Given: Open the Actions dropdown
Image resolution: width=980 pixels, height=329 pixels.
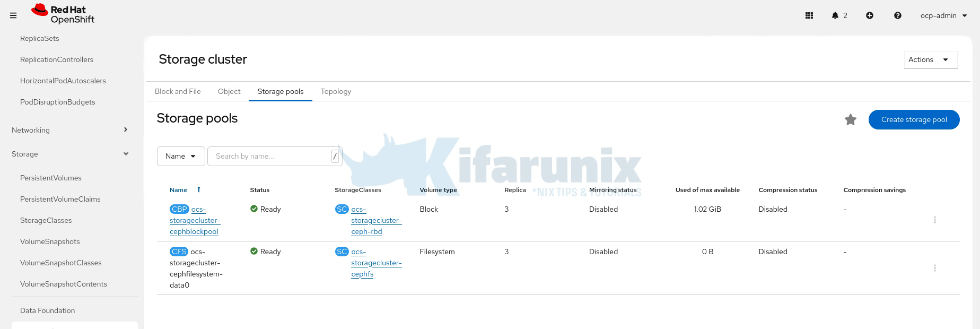Looking at the screenshot, I should pyautogui.click(x=931, y=59).
